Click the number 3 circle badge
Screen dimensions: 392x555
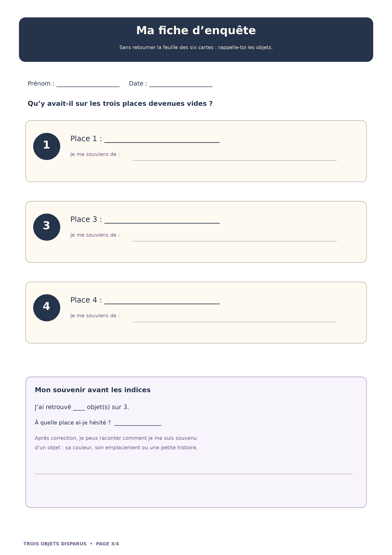47,227
